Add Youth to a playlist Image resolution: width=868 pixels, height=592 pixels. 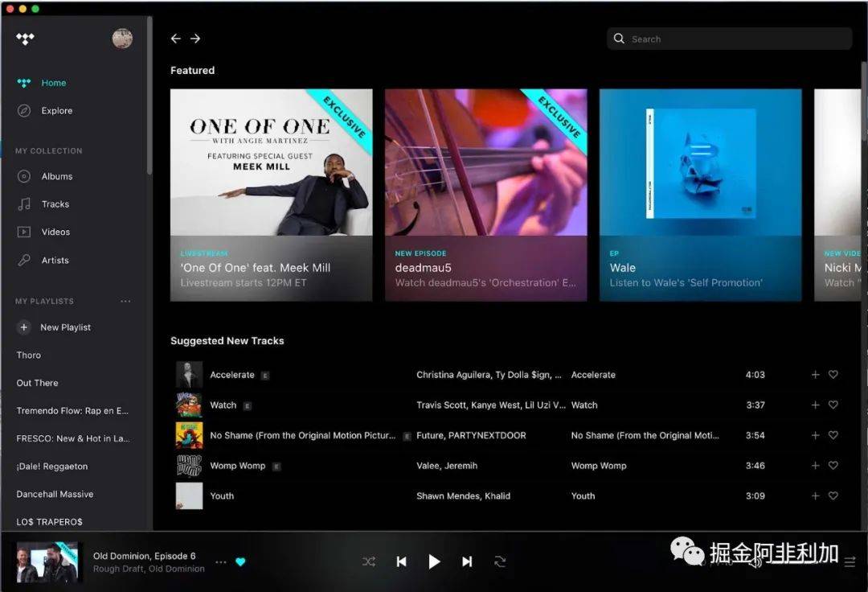point(816,496)
